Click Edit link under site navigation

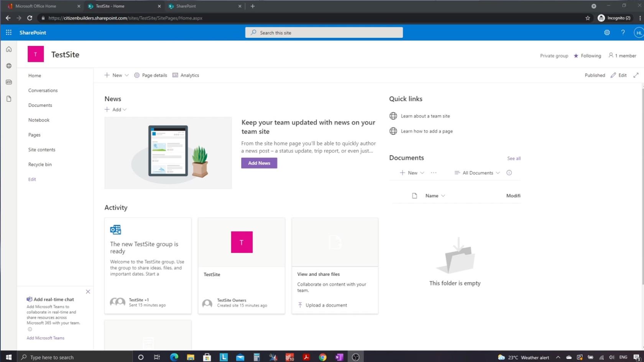[x=32, y=179]
